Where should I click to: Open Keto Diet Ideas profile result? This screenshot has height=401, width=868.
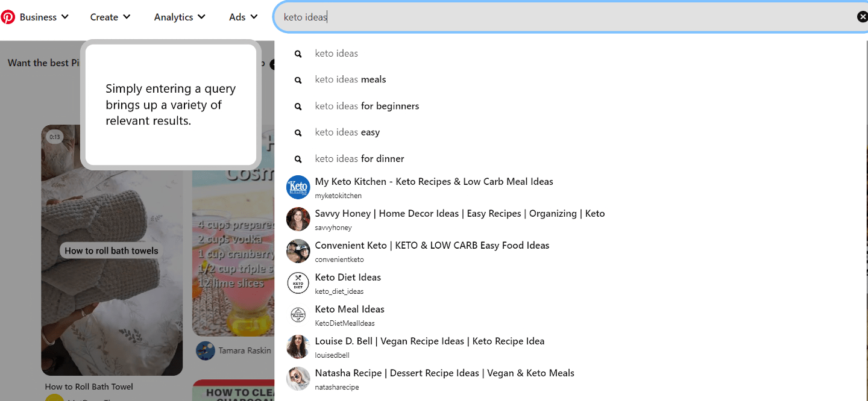tap(571, 283)
